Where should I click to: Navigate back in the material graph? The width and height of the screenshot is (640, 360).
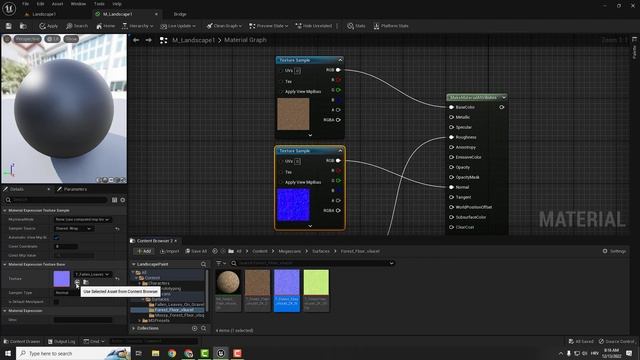pos(136,40)
